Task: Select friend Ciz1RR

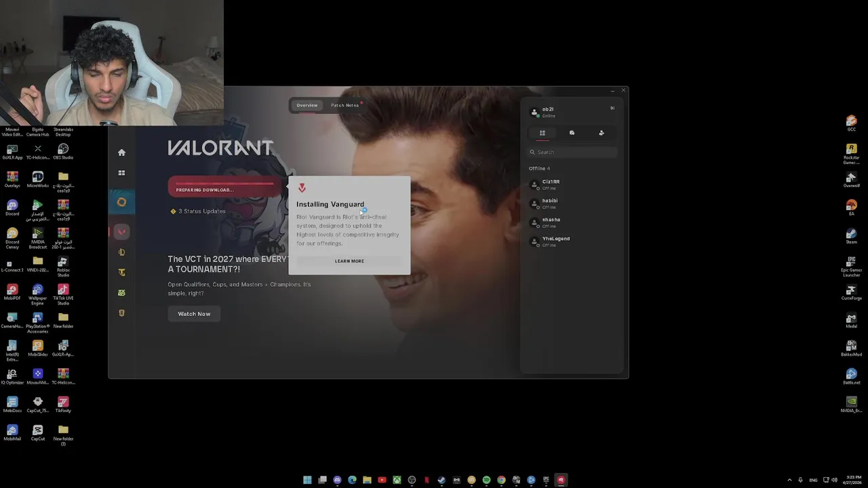Action: click(x=572, y=184)
